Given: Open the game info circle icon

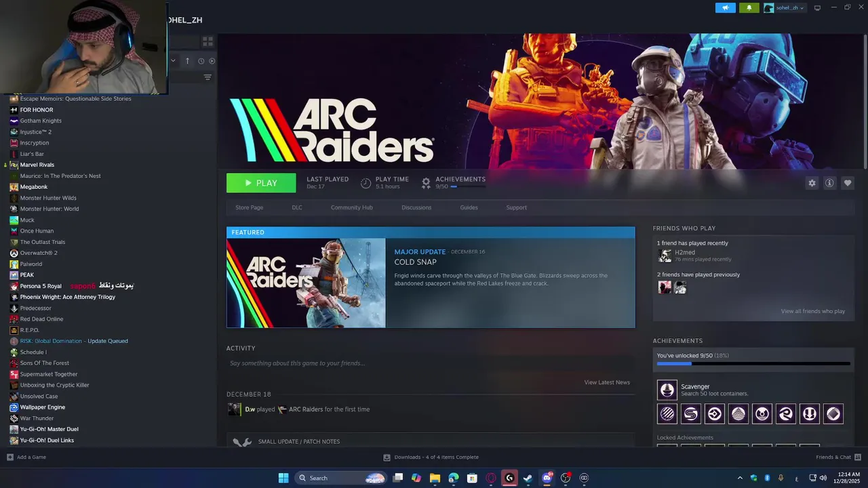Looking at the screenshot, I should pos(829,183).
